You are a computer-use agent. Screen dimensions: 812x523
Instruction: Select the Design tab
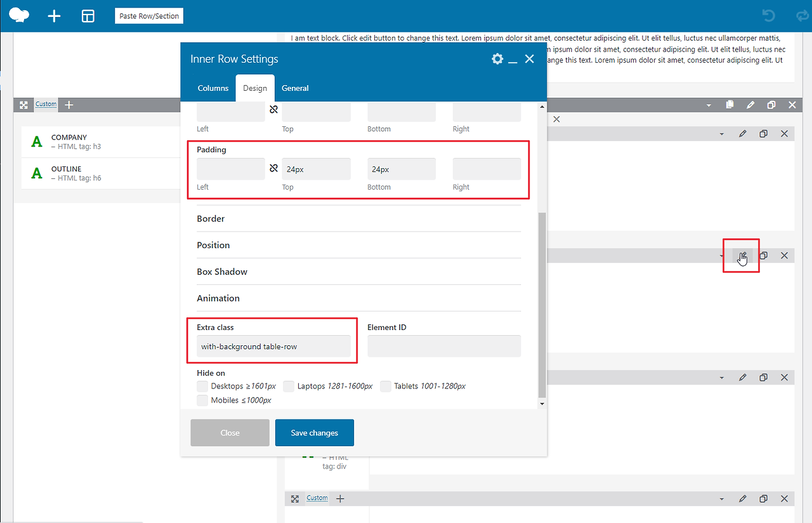[x=255, y=88]
